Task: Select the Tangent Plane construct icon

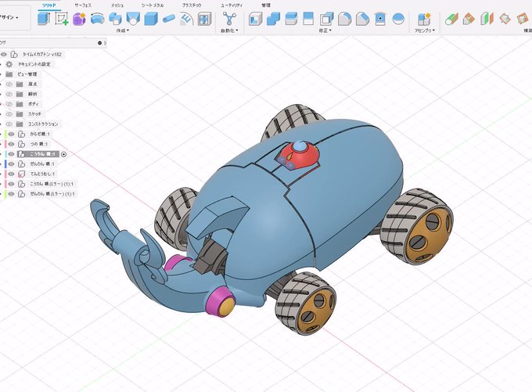Action: coord(451,19)
